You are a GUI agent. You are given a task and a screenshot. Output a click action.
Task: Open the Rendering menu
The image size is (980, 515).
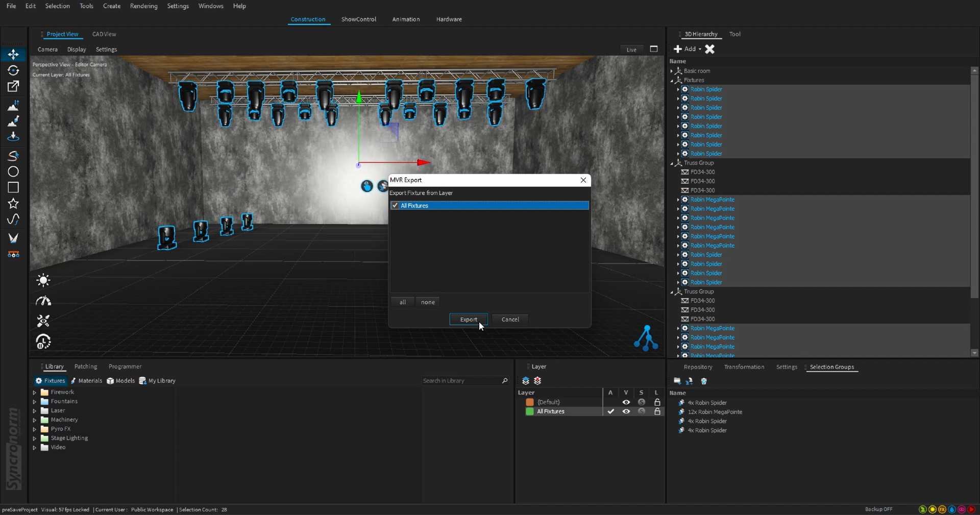[143, 6]
